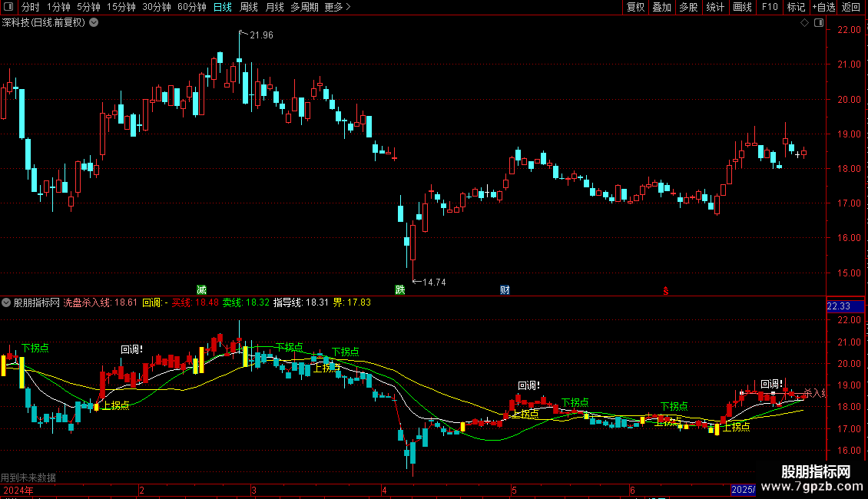Viewport: 868px width, 499px height.
Task: Click the 买线: 18.48 value
Action: click(195, 302)
